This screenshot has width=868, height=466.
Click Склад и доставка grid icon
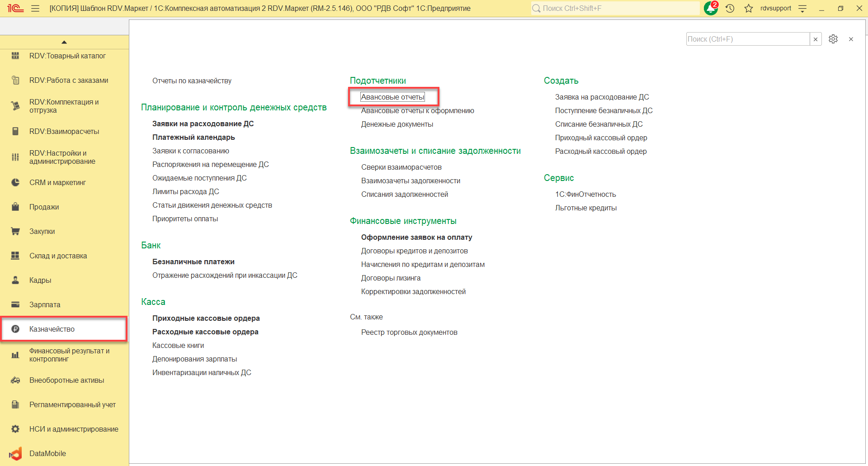pos(15,256)
